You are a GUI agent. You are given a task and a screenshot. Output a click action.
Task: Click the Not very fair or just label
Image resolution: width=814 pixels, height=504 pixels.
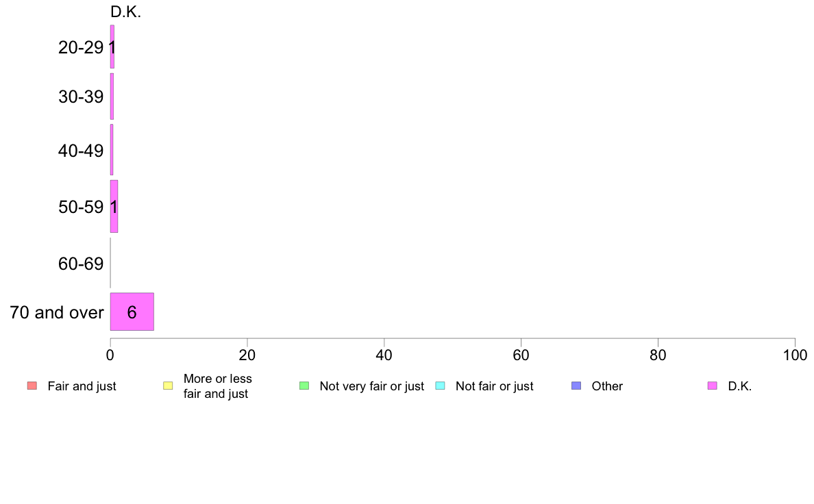(x=371, y=386)
